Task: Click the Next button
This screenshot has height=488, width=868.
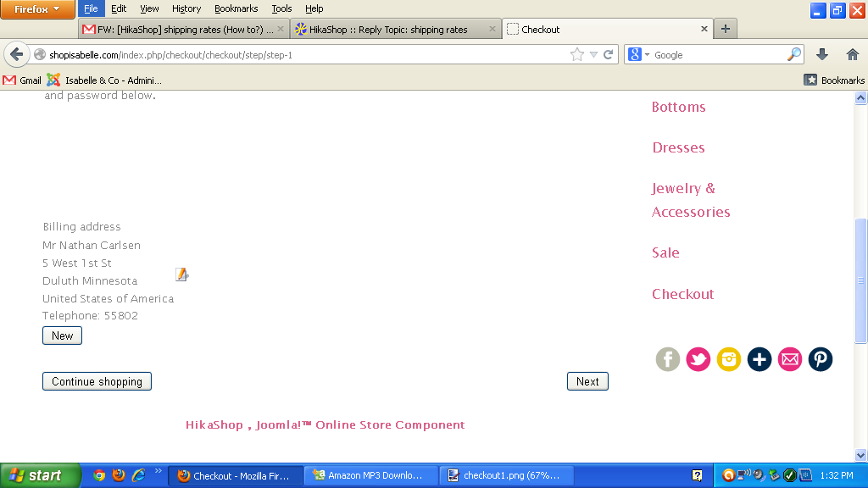Action: (x=587, y=381)
